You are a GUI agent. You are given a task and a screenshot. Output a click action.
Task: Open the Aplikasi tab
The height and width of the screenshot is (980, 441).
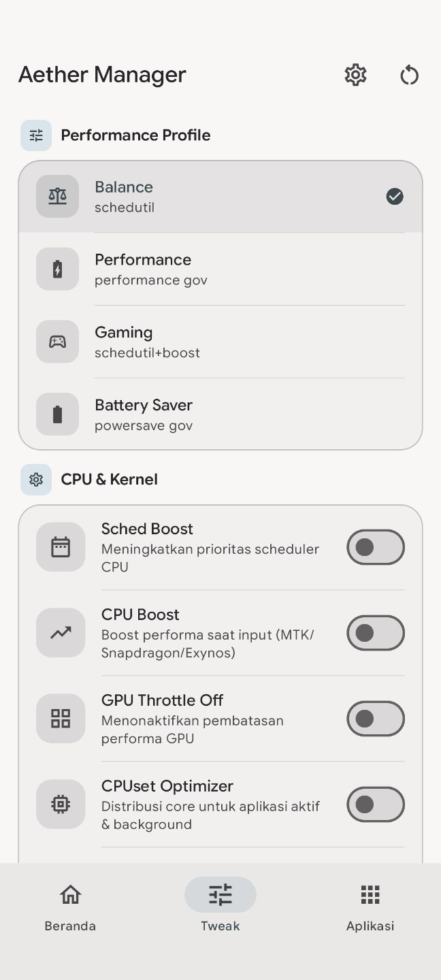point(370,906)
